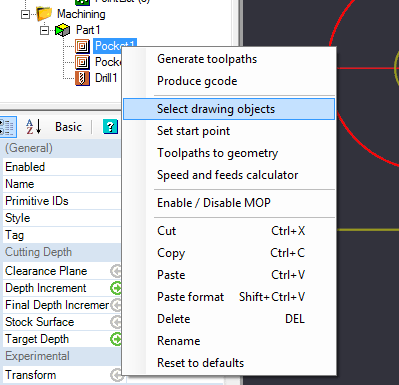Click the Machining folder icon
The width and height of the screenshot is (399, 385).
tap(44, 14)
